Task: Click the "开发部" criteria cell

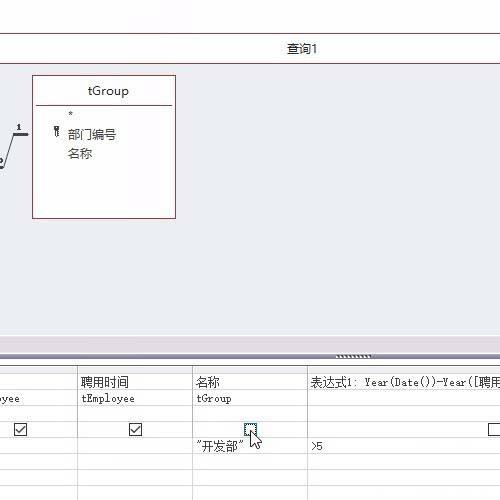Action: click(250, 446)
